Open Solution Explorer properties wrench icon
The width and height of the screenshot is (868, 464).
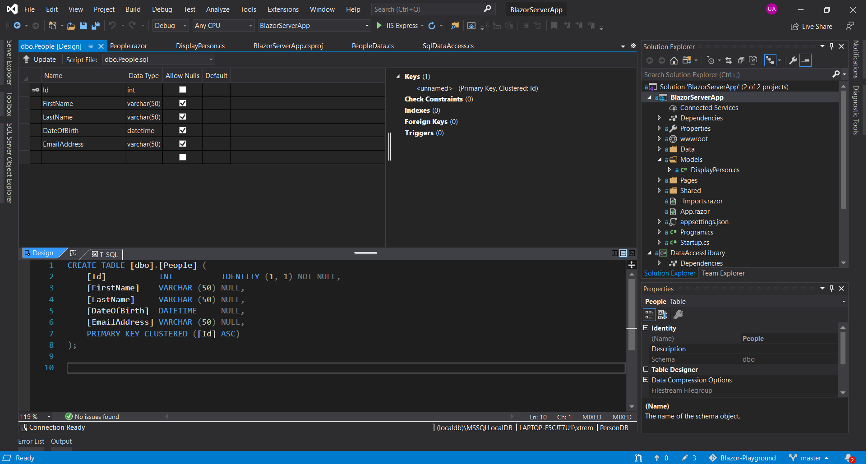(793, 60)
